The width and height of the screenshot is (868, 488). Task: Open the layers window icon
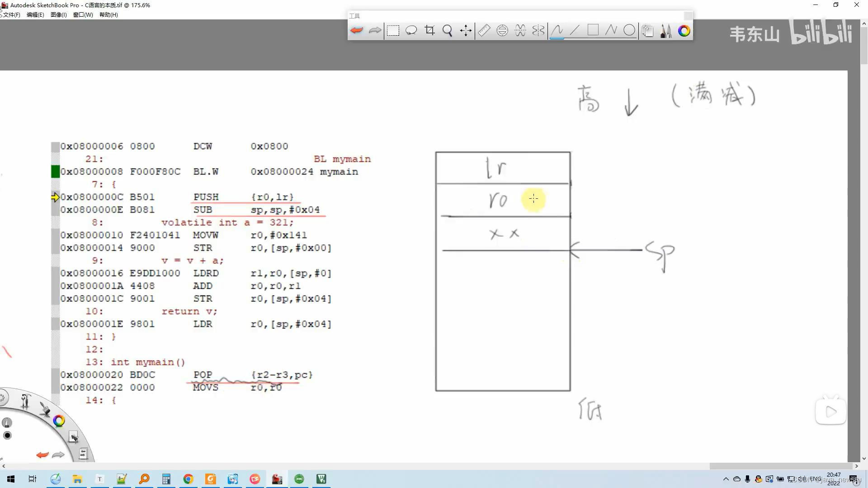(647, 31)
